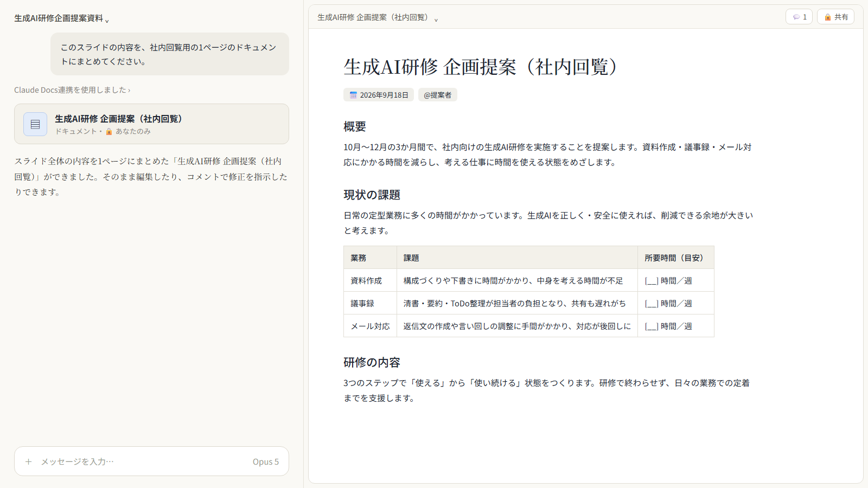The image size is (868, 488).
Task: Click the 概要 section heading
Action: point(355,126)
